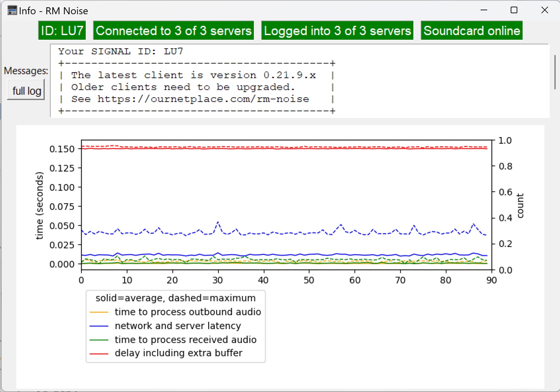Click the Soundcard online status indicator
Viewport: 560px width, 392px height.
(471, 30)
